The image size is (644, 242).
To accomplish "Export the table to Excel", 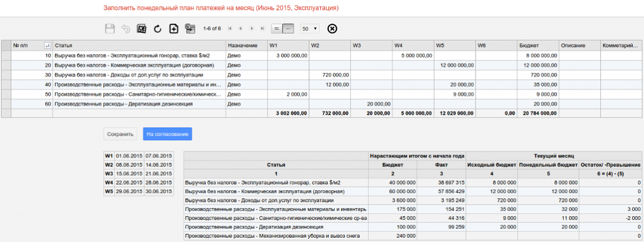I will coord(141,29).
